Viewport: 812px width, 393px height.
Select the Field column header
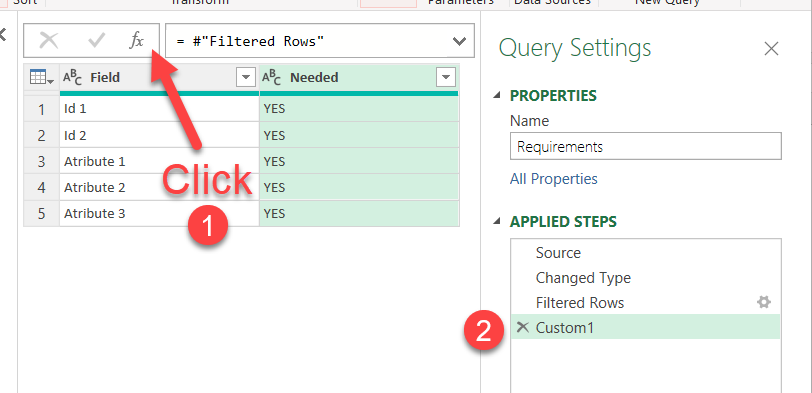pyautogui.click(x=159, y=78)
